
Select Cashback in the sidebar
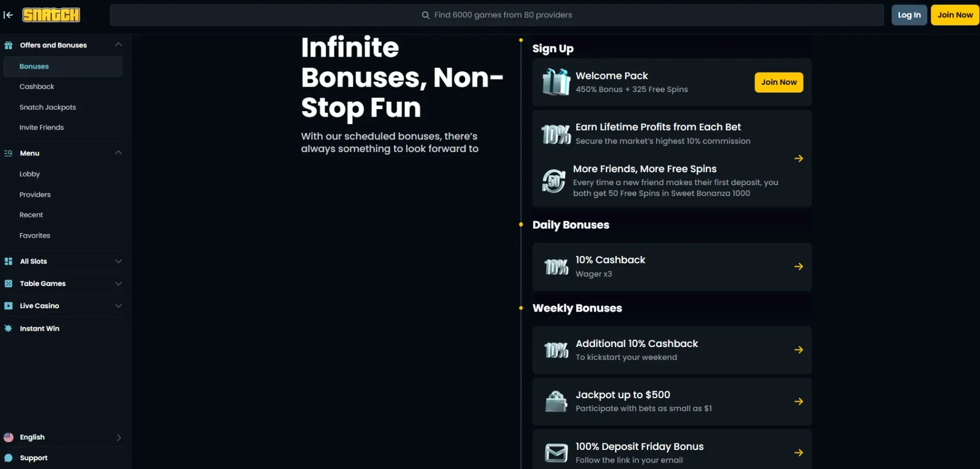(x=37, y=87)
